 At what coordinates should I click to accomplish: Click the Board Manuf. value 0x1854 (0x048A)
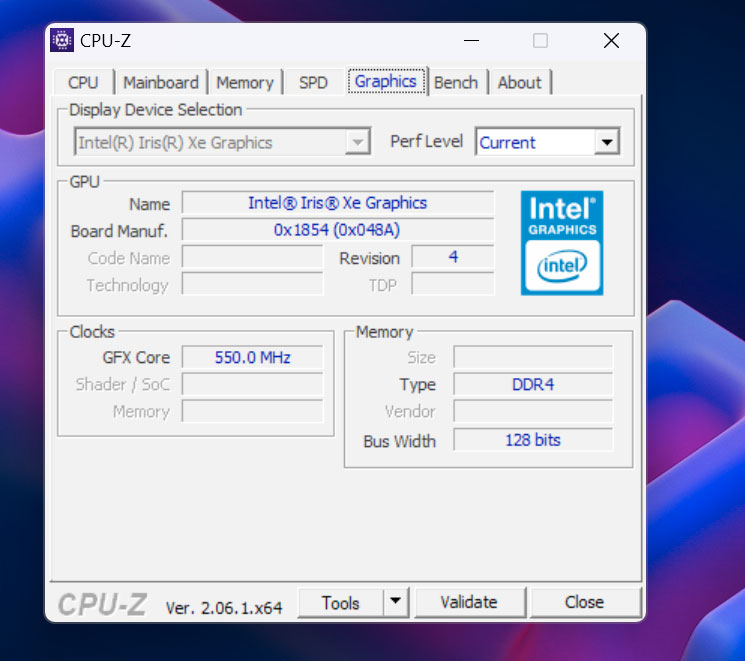[338, 230]
